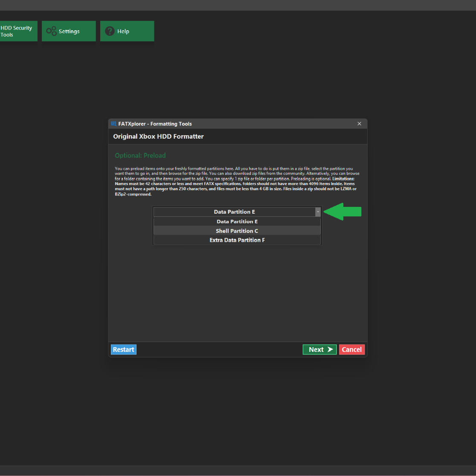Click the Next button
The width and height of the screenshot is (476, 476).
[x=319, y=349]
